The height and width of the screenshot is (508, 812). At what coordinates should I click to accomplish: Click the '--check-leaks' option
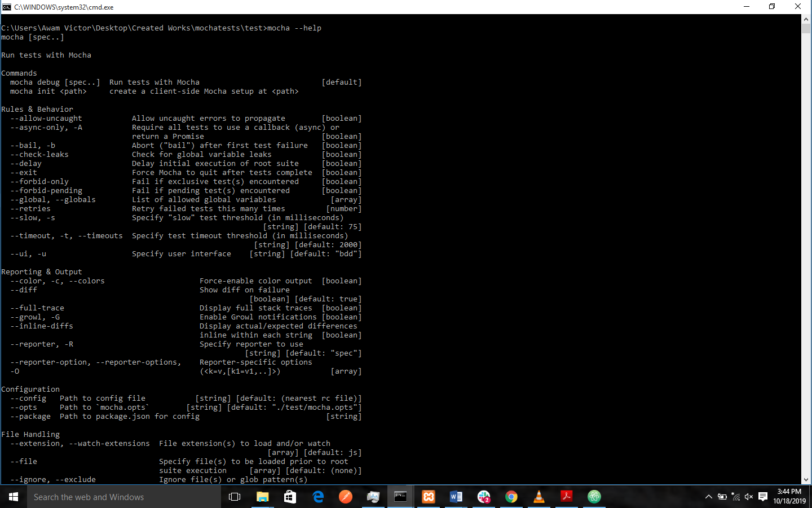[x=39, y=155]
